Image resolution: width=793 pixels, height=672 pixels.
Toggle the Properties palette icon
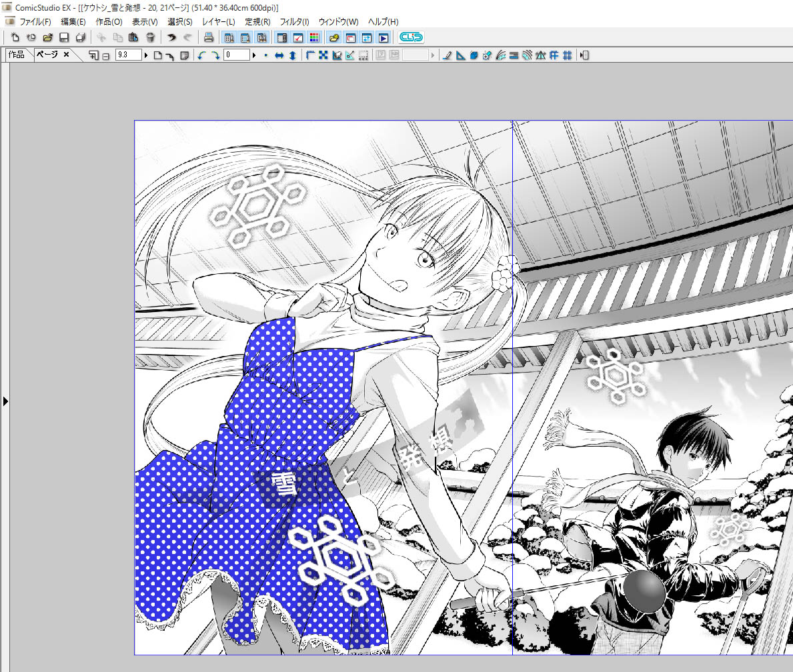pos(282,38)
